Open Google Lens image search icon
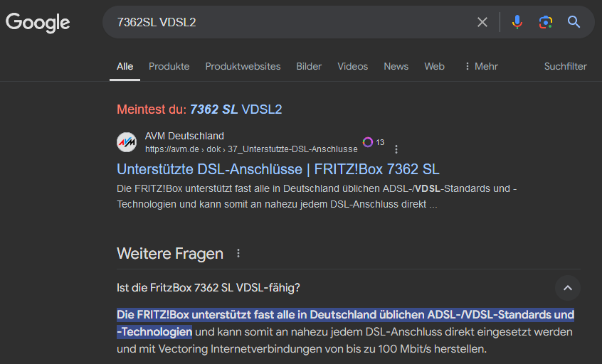The height and width of the screenshot is (364, 602). tap(546, 22)
